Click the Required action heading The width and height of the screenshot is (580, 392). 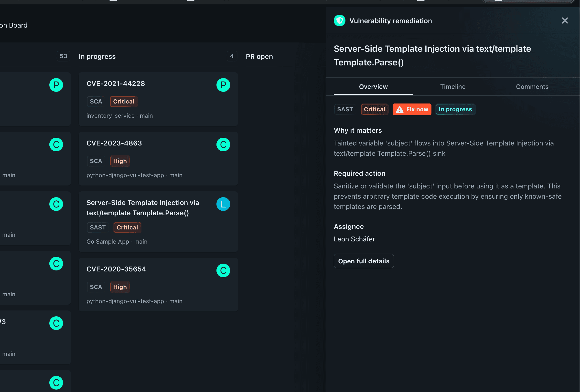pos(359,173)
